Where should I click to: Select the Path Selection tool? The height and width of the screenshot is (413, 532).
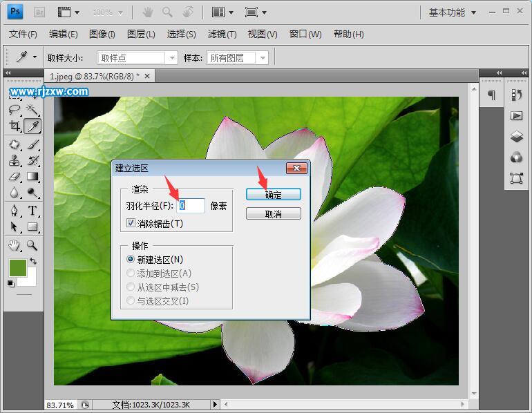15,227
